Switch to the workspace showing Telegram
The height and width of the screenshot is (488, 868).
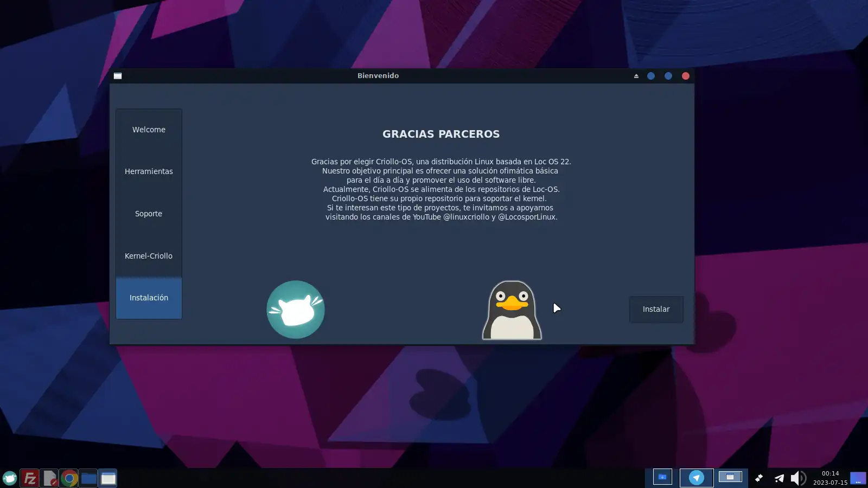pos(697,477)
